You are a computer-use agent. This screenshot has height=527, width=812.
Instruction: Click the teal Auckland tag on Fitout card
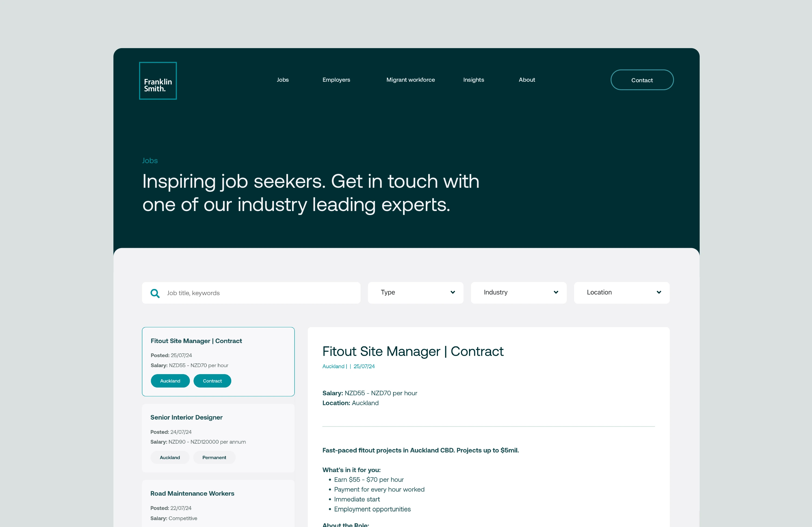pyautogui.click(x=170, y=381)
